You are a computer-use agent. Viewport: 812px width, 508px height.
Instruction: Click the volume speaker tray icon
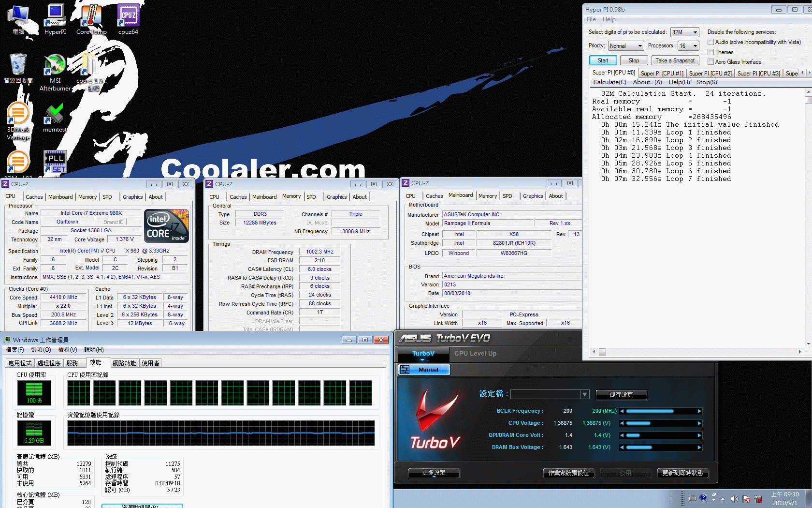click(734, 498)
